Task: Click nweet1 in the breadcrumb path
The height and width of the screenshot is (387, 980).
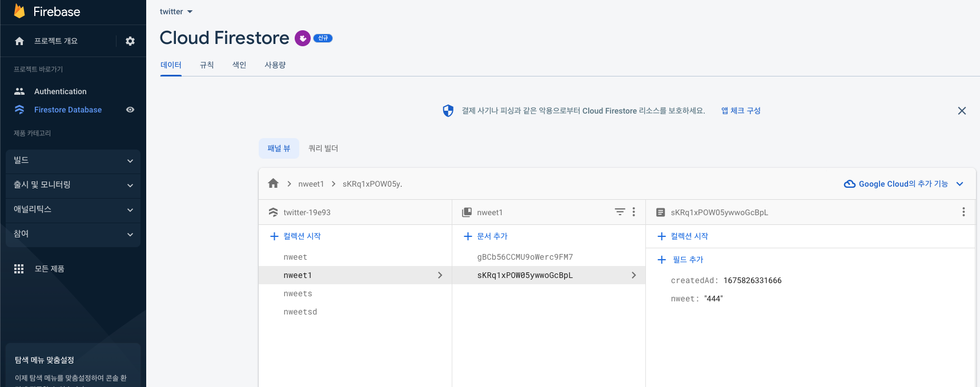Action: (311, 184)
